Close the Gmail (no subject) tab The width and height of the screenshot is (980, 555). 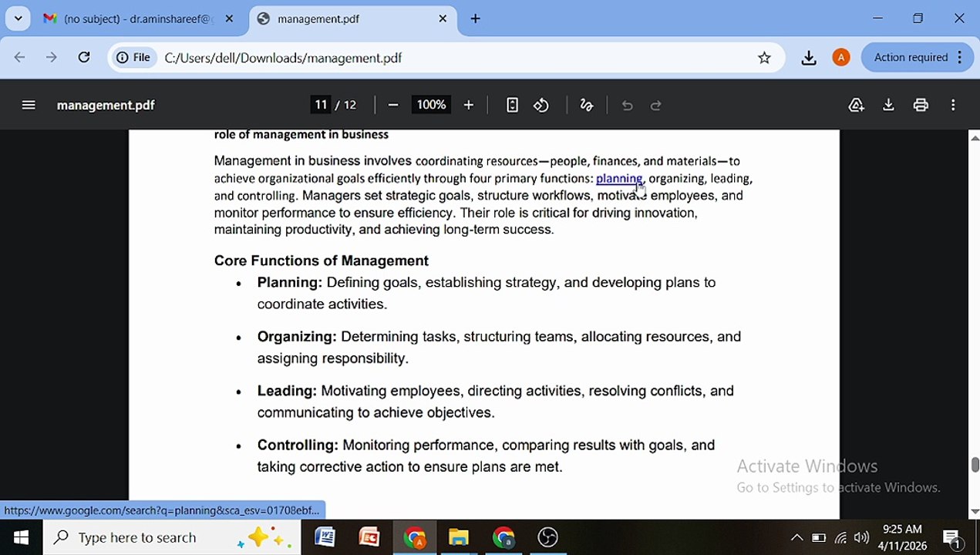[x=229, y=18]
